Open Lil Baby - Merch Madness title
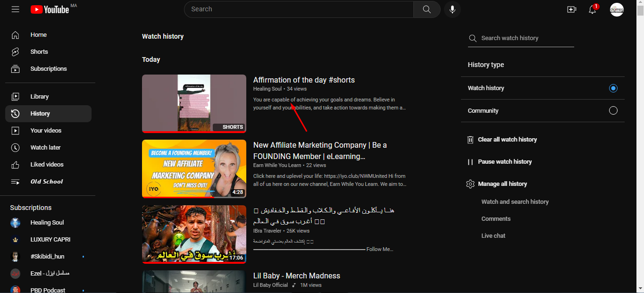The image size is (644, 293). coord(297,276)
